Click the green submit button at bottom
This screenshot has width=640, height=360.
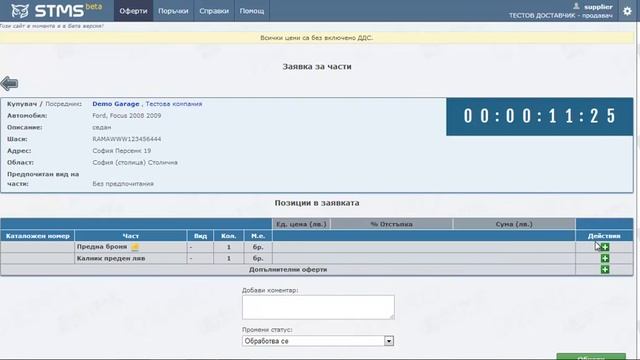point(591,356)
